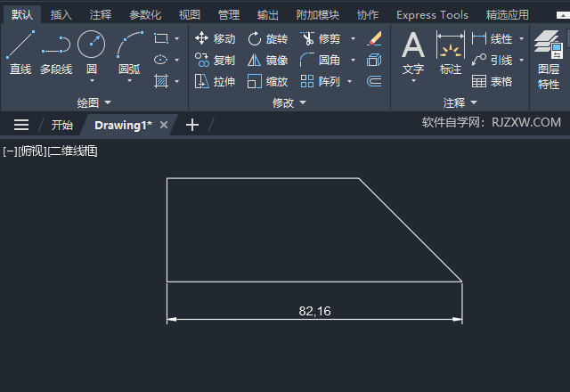Close the Drawing1* tab
The width and height of the screenshot is (570, 392).
point(164,125)
